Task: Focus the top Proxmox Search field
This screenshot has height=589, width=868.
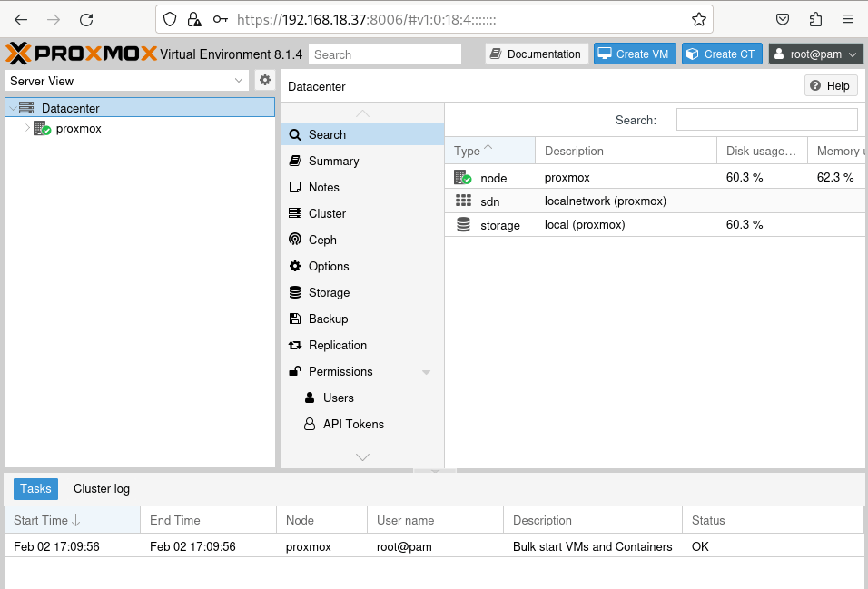Action: pyautogui.click(x=385, y=54)
